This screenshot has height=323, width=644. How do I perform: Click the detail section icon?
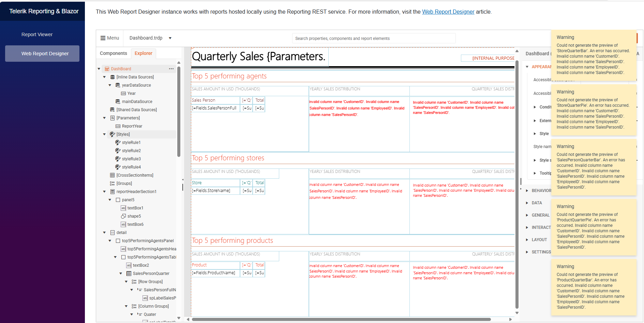click(113, 233)
